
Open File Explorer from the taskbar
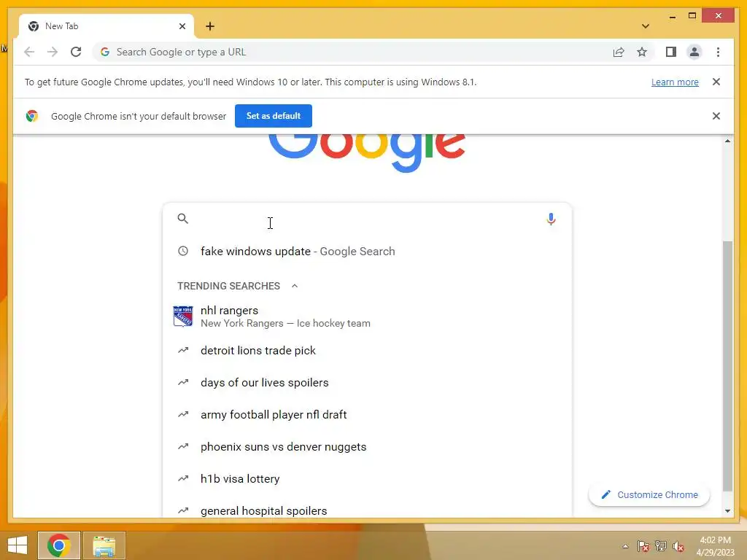[x=104, y=545]
